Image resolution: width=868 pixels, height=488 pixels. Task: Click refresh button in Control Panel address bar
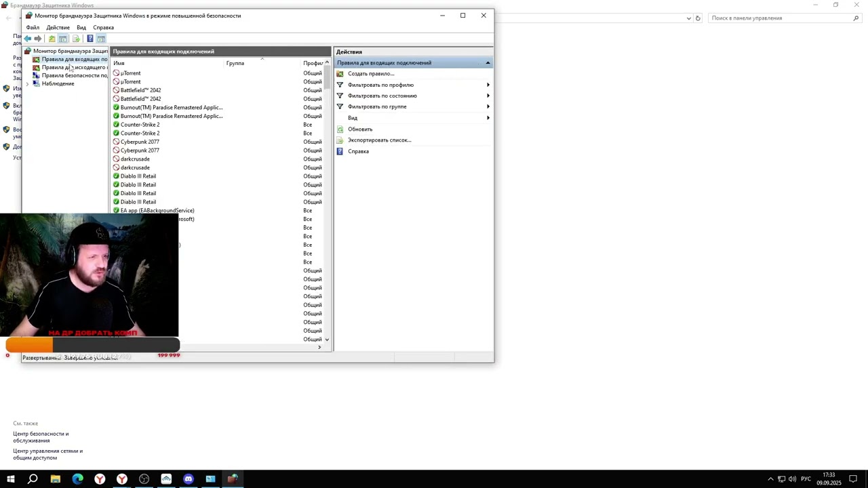pyautogui.click(x=698, y=18)
